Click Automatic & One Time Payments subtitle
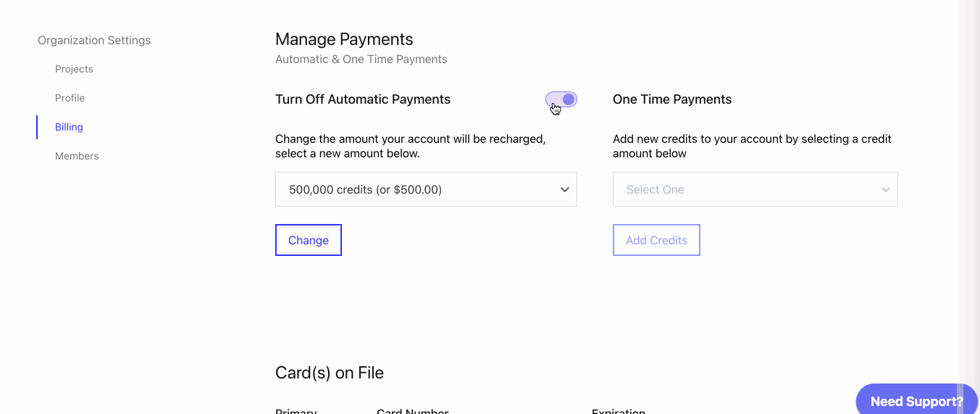980x414 pixels. click(361, 59)
